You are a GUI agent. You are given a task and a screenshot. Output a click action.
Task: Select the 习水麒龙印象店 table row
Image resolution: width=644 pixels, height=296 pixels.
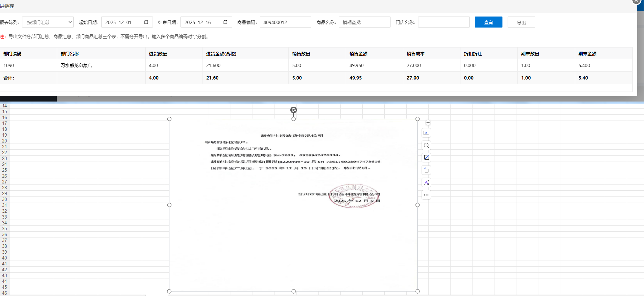(x=76, y=65)
